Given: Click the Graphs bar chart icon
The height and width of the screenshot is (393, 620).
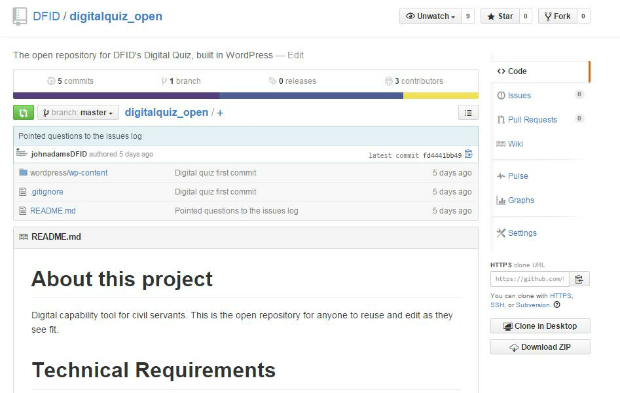Looking at the screenshot, I should 501,200.
